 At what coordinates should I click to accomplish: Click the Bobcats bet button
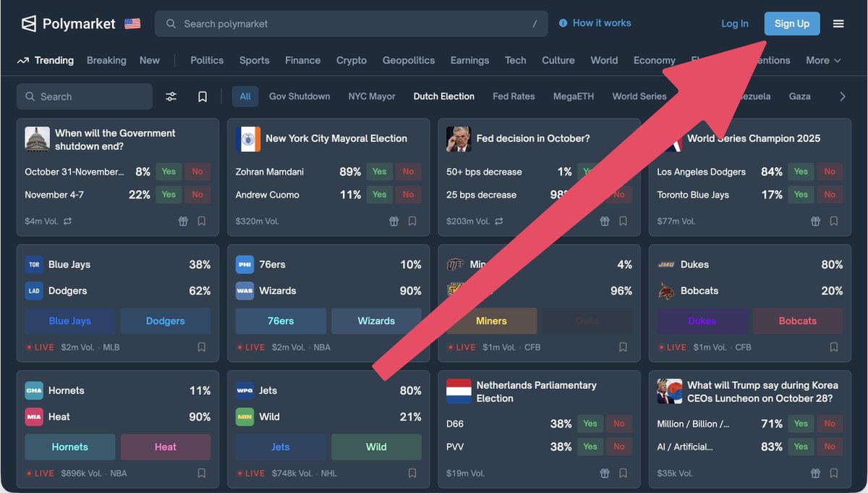(x=798, y=321)
